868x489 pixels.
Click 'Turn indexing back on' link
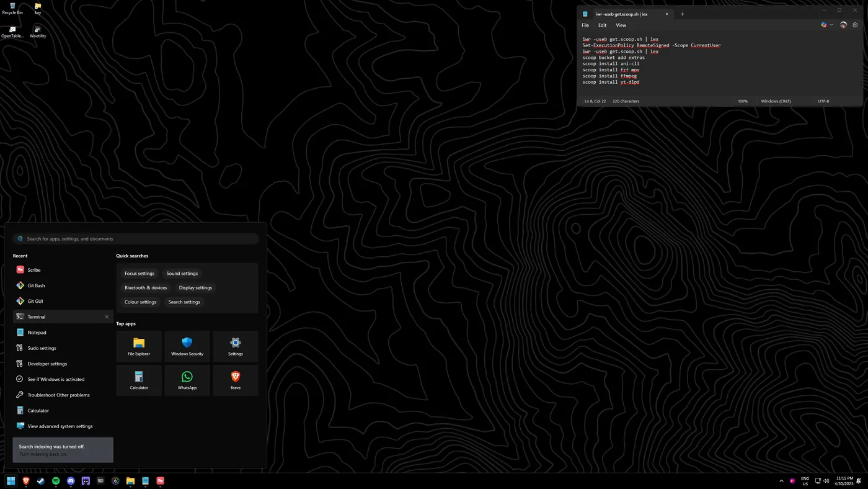43,454
